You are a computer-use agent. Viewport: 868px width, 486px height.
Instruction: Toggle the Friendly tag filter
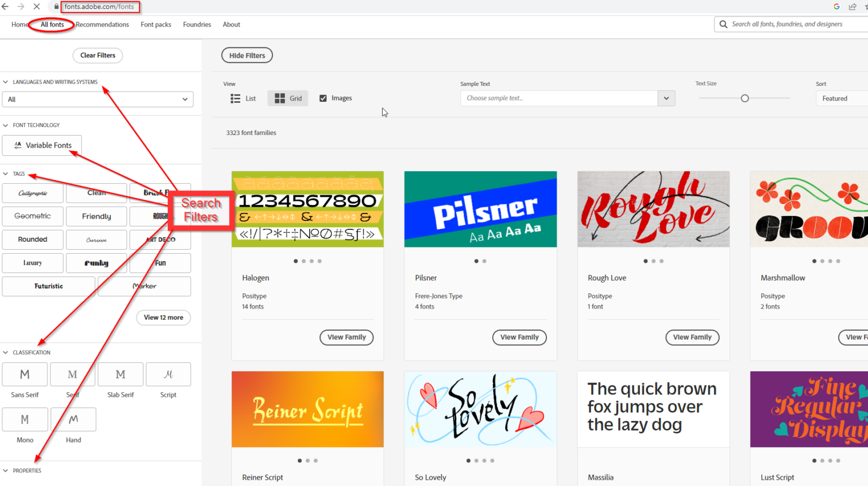click(97, 216)
